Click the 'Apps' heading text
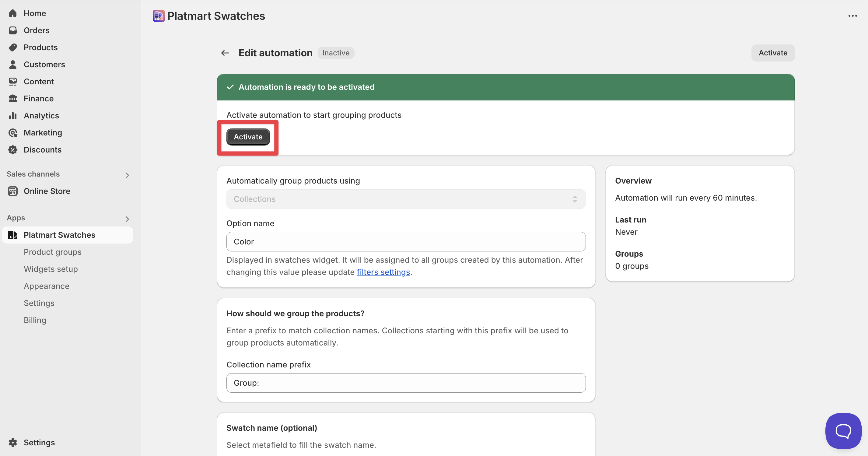868x456 pixels. click(16, 218)
